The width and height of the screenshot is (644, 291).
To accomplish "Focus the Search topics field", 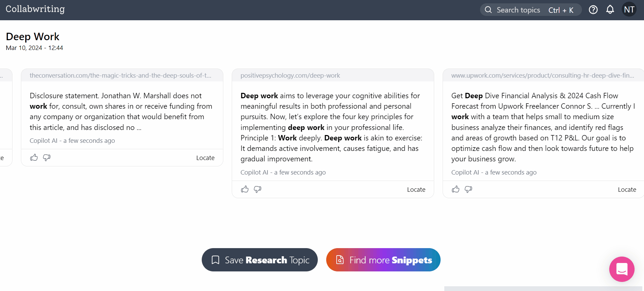I will [x=519, y=10].
